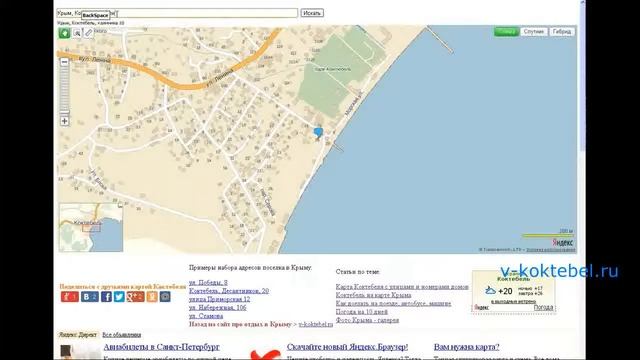This screenshot has height=360, width=640.
Task: Focus the address search input field
Action: (x=177, y=13)
